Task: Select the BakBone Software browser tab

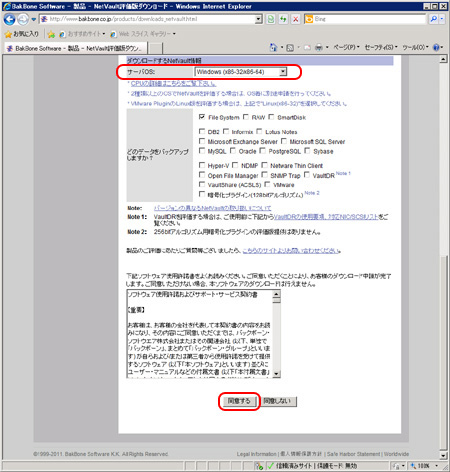Action: pos(76,48)
